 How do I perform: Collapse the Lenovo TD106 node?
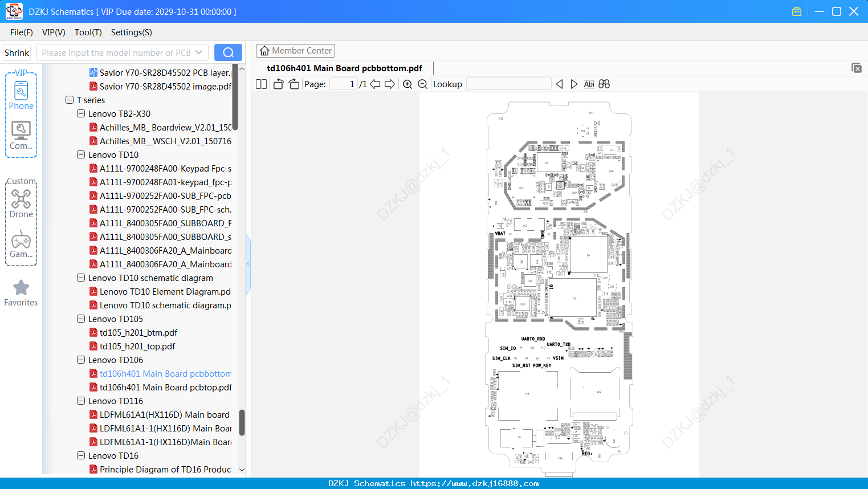point(81,360)
